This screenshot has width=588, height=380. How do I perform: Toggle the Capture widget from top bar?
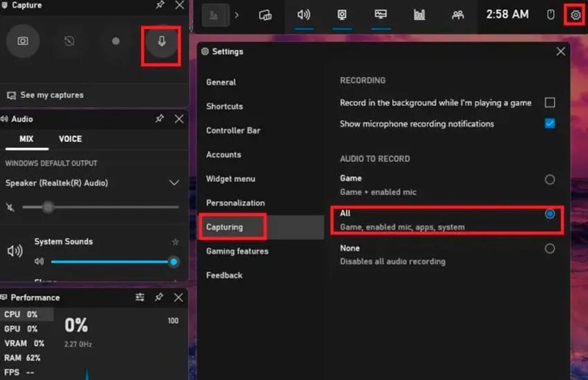click(342, 15)
